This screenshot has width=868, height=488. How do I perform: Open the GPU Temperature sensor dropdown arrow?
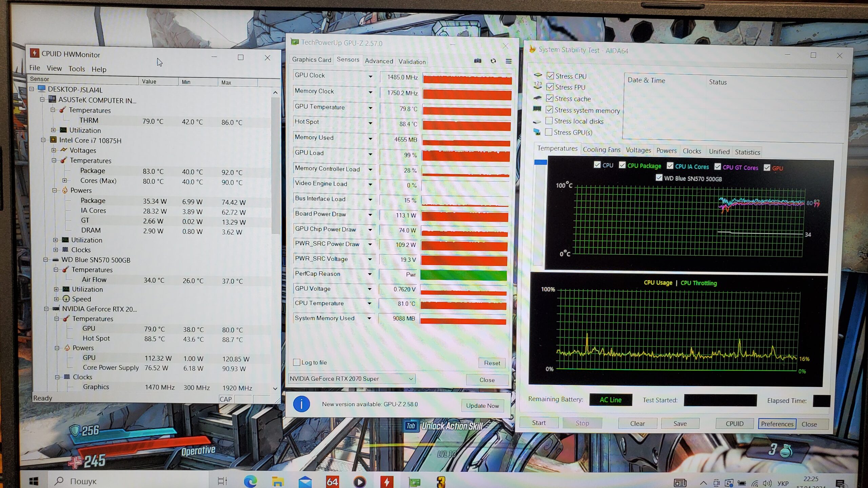tap(370, 108)
